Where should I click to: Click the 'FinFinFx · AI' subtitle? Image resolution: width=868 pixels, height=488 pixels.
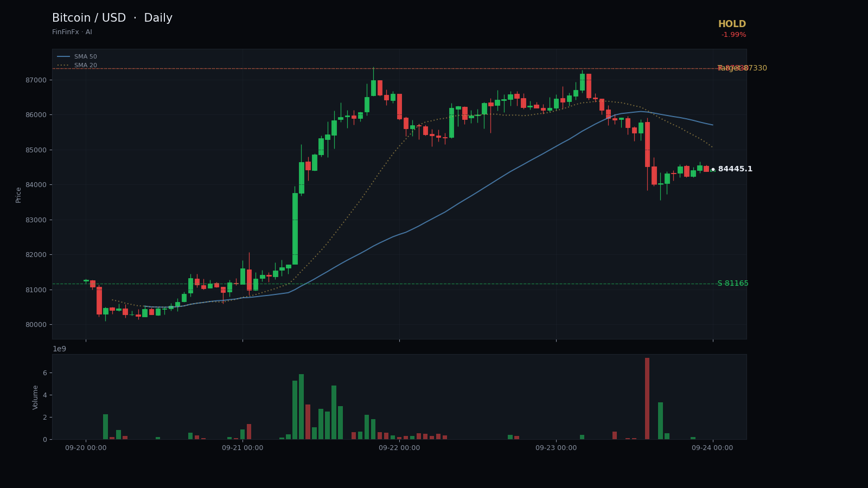click(x=72, y=33)
